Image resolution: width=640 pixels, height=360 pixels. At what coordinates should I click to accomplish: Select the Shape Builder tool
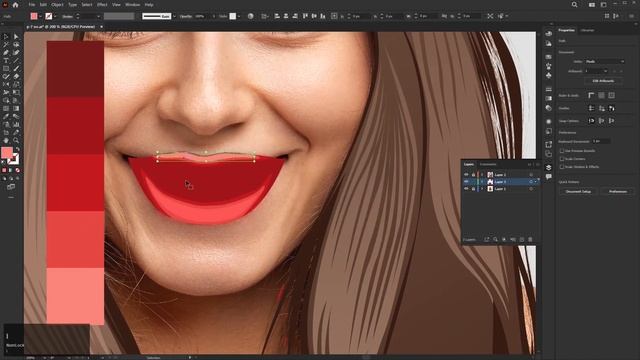point(6,100)
